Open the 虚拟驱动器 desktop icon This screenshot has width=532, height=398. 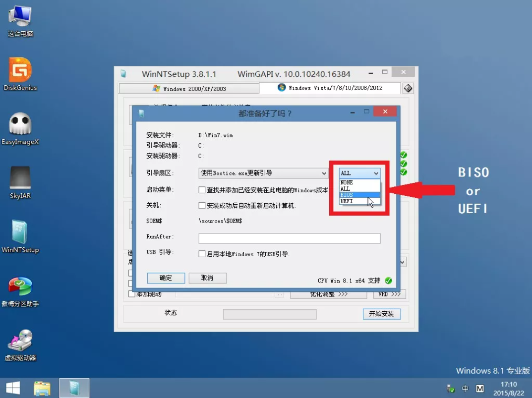tap(20, 345)
